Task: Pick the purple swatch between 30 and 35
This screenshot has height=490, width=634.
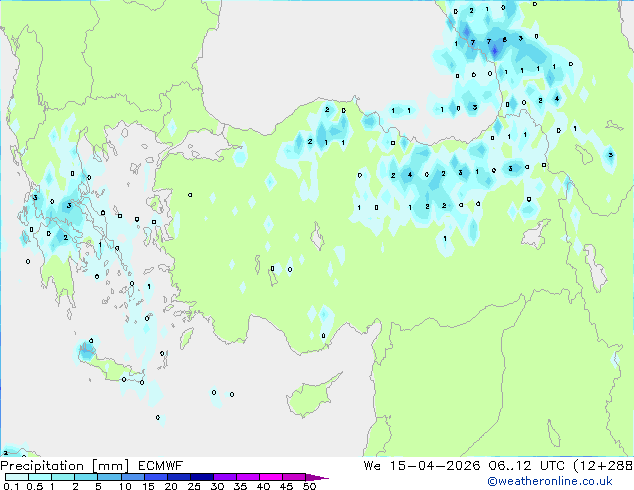Action: point(225,477)
